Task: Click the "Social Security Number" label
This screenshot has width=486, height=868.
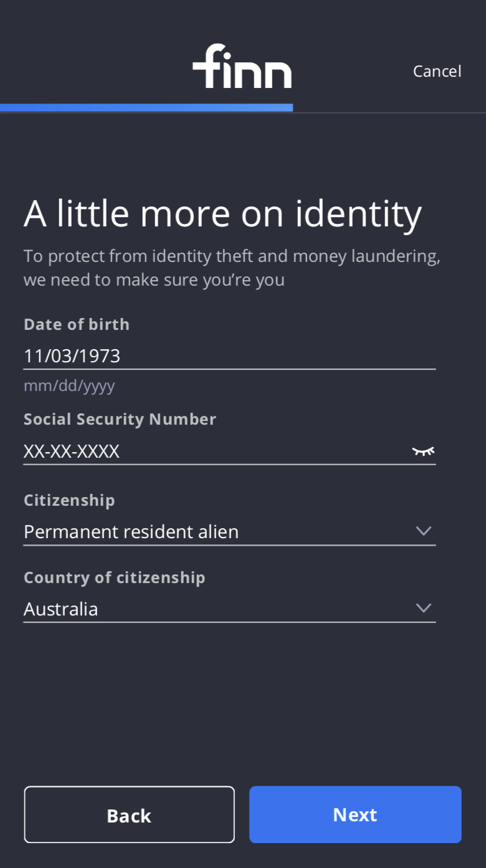Action: pos(120,419)
